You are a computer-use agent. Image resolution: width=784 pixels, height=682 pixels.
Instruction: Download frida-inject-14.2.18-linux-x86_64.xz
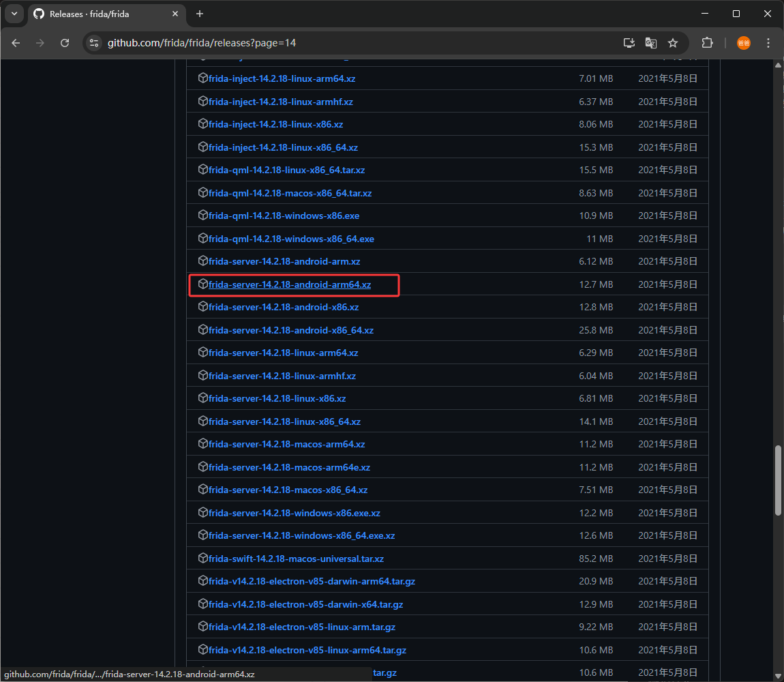(x=283, y=147)
